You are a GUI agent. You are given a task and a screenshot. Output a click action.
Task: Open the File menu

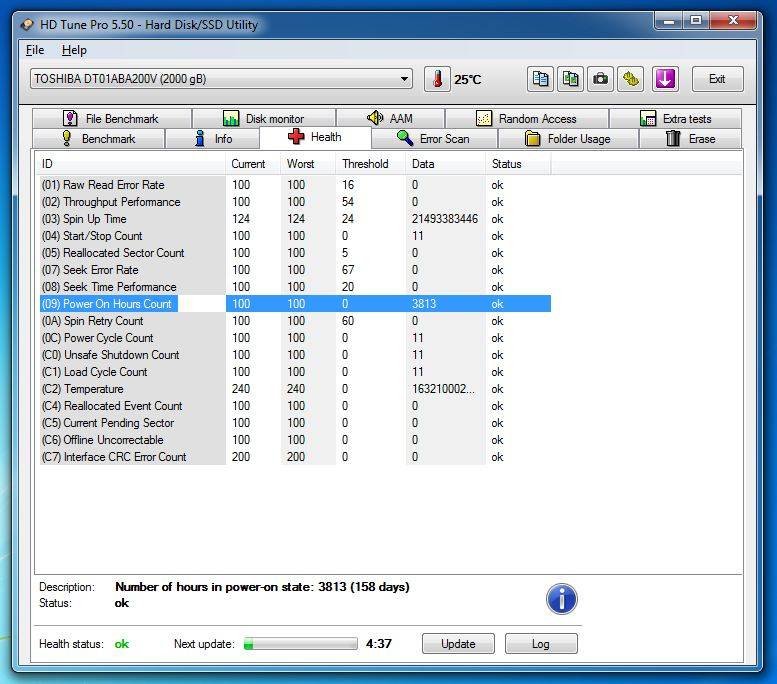click(35, 50)
